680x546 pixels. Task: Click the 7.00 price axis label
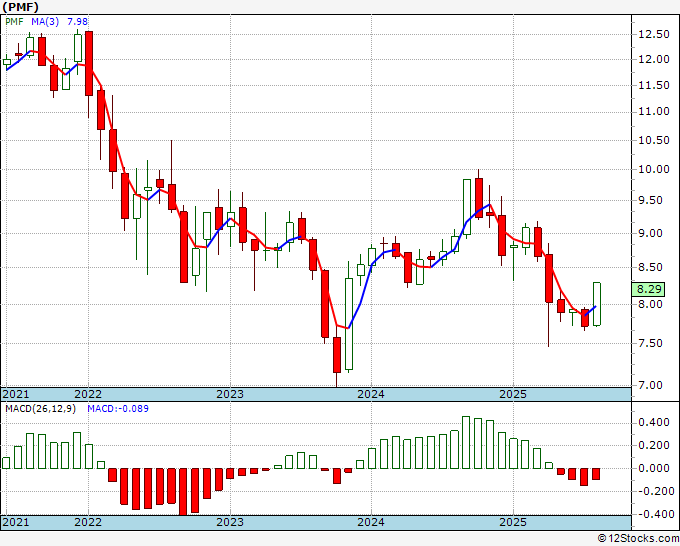654,385
